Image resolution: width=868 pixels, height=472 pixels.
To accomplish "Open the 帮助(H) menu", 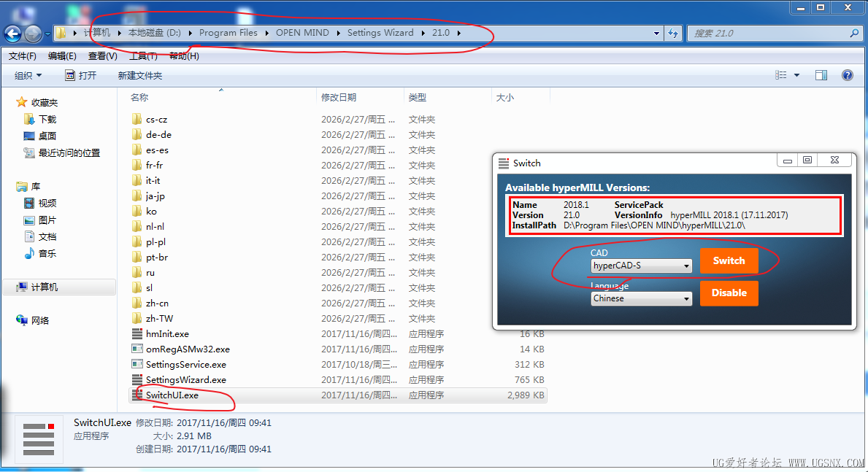I will (x=185, y=56).
